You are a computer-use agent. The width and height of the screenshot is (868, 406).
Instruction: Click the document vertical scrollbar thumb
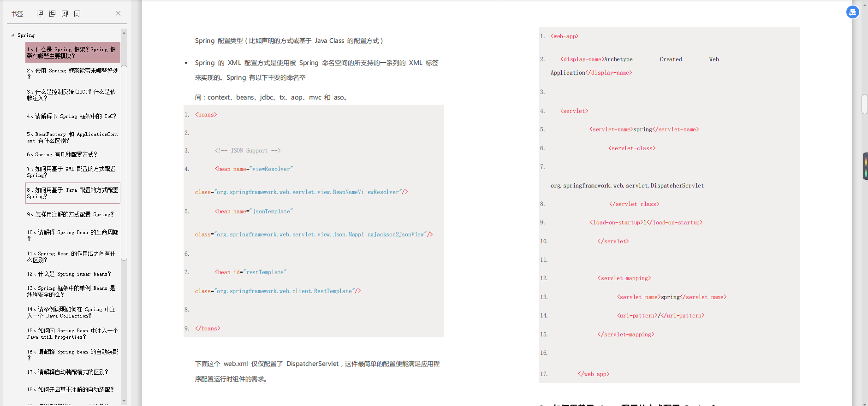coord(865,104)
